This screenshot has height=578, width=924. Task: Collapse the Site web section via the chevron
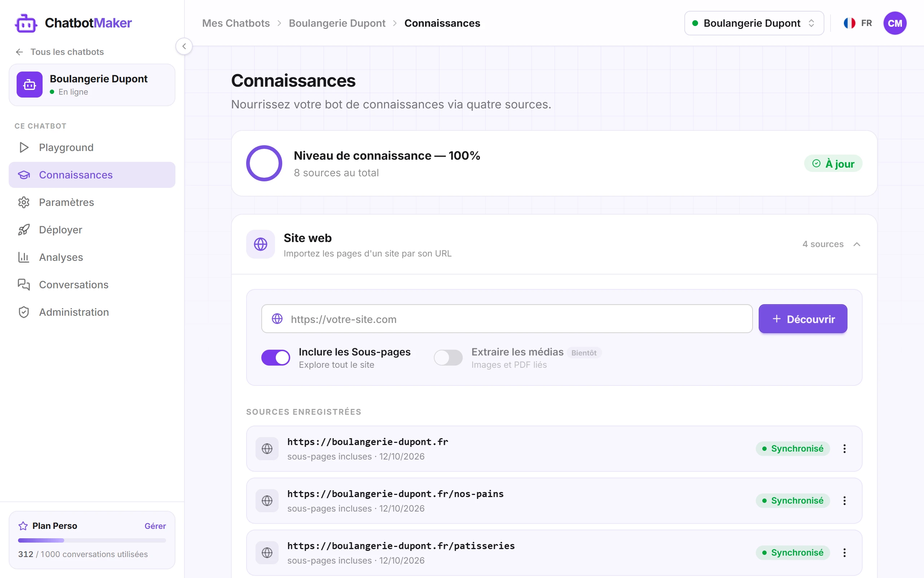(x=857, y=244)
